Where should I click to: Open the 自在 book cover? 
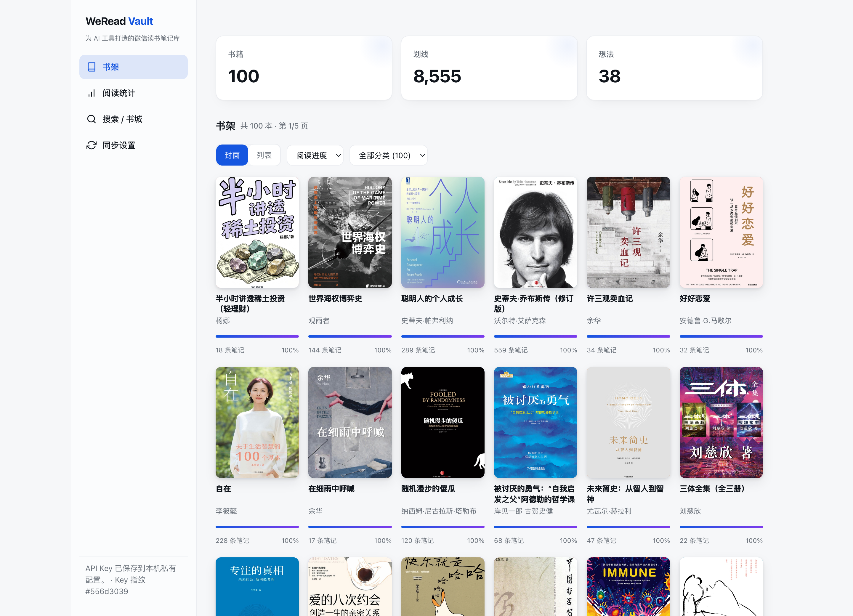coord(257,423)
